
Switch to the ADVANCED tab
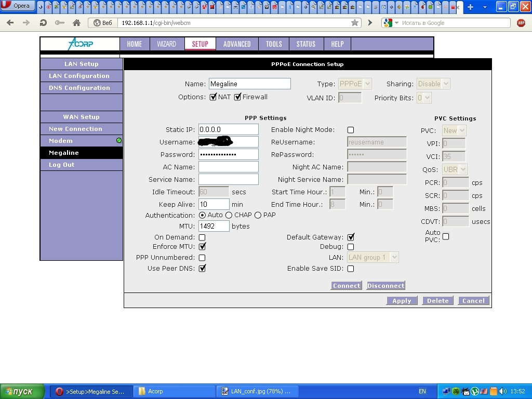tap(237, 44)
